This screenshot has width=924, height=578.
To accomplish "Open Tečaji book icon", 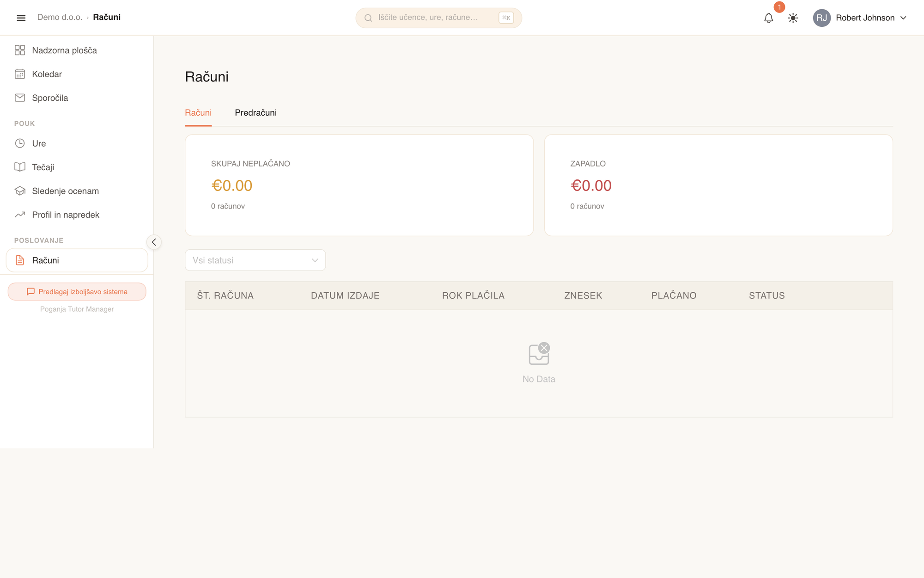I will pyautogui.click(x=20, y=167).
